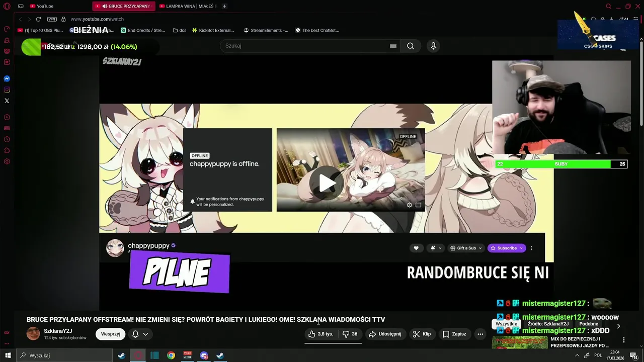The height and width of the screenshot is (362, 644).
Task: Create a clip with Klip
Action: 422,334
